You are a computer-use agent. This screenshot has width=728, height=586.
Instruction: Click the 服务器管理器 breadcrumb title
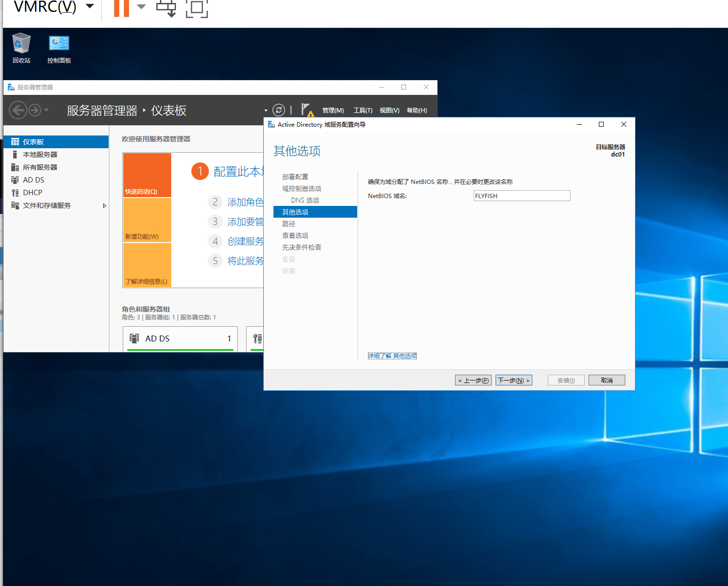(102, 111)
